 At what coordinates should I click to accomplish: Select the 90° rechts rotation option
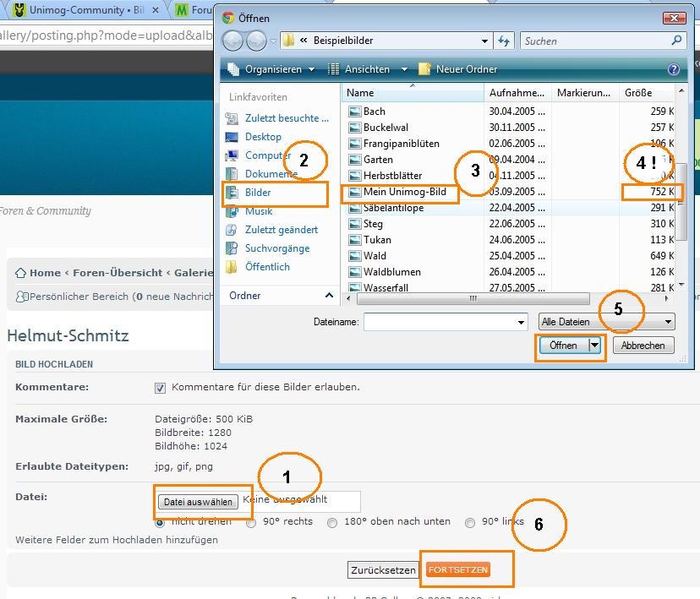(251, 522)
